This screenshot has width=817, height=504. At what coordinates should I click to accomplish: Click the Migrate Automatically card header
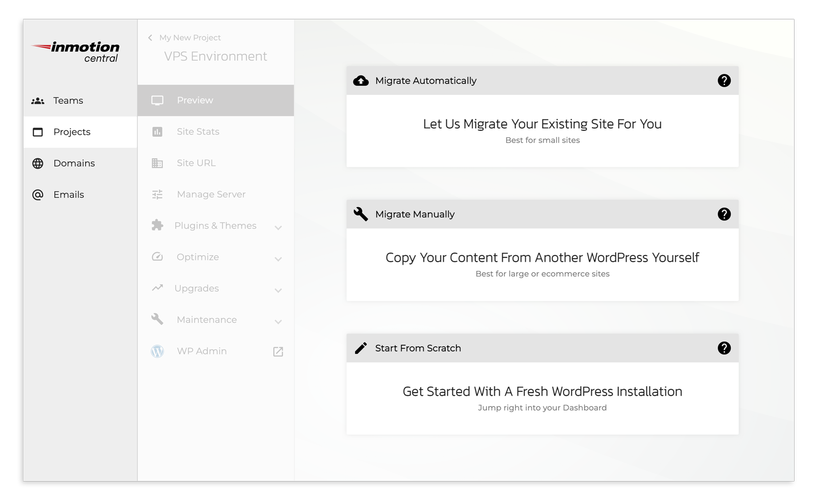(542, 81)
